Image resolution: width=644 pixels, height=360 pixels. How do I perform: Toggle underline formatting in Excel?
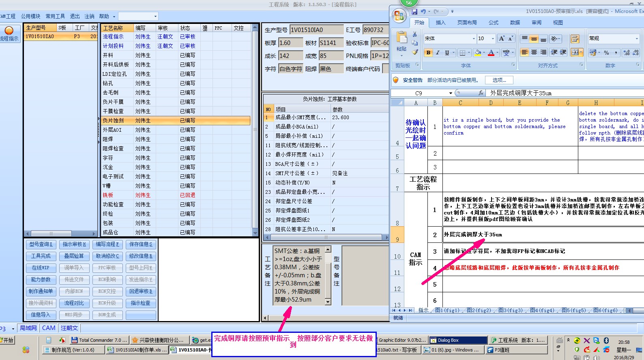(447, 52)
